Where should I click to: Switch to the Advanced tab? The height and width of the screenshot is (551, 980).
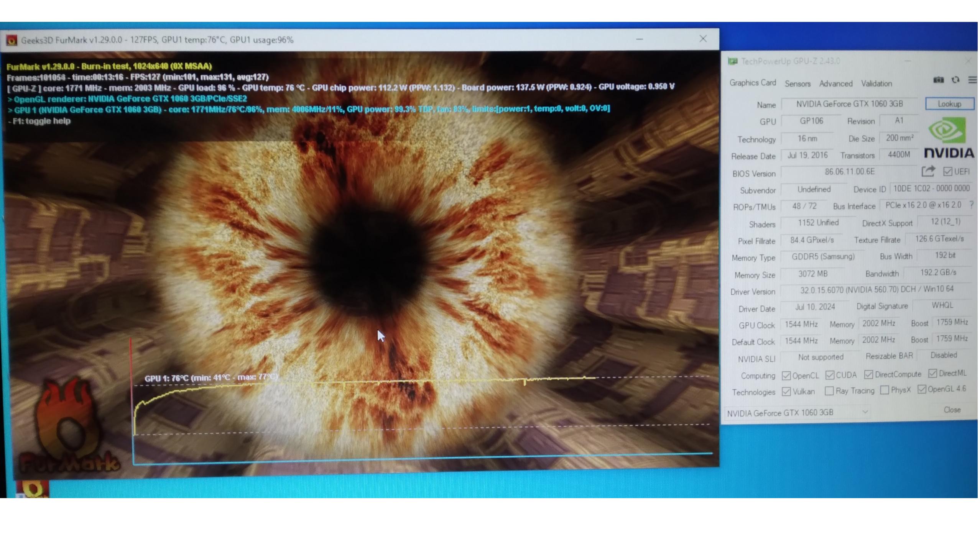[x=835, y=84]
